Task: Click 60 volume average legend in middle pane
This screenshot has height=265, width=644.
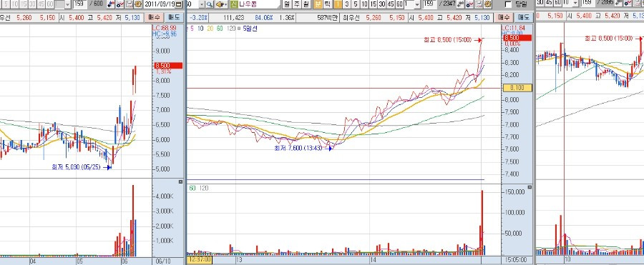Action: coord(192,188)
